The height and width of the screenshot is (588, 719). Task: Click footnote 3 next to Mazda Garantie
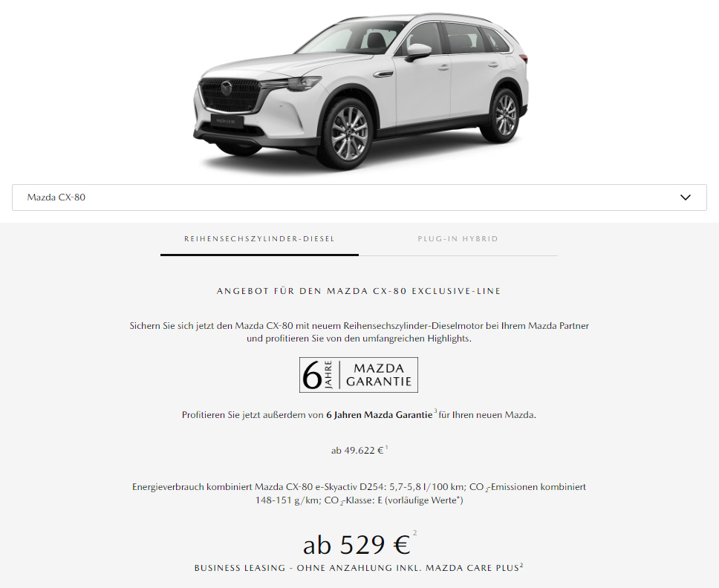pyautogui.click(x=435, y=411)
